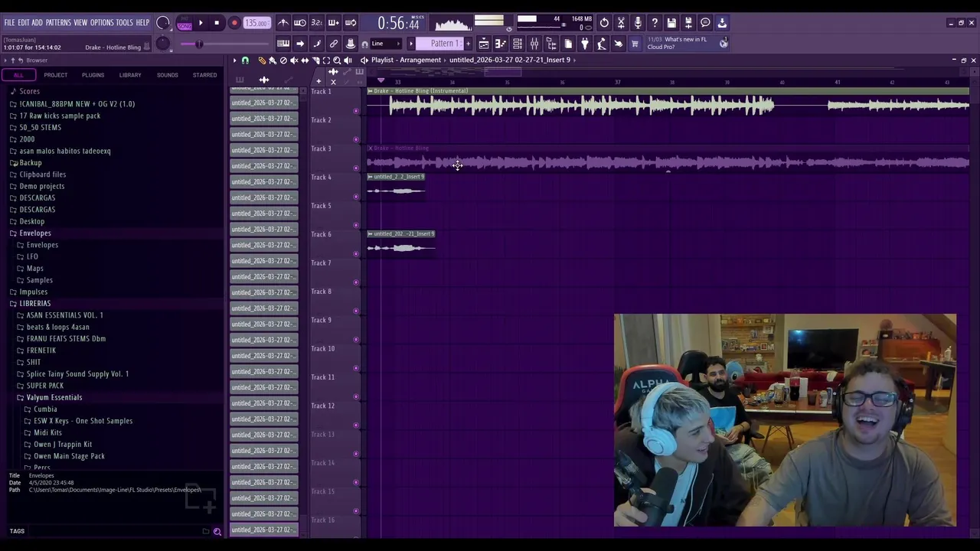Pick the Zoom magnifier tool in playlist

point(337,60)
